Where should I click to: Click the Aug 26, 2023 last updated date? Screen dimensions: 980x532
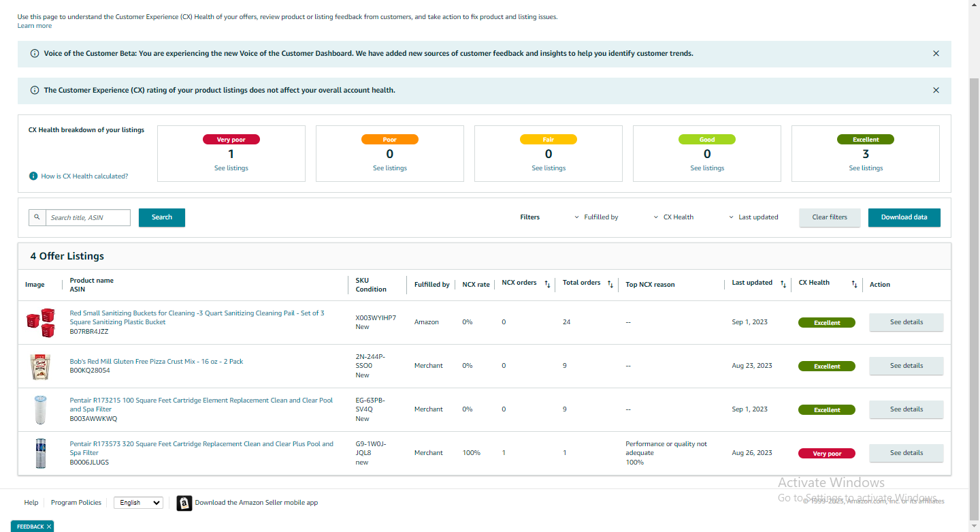pos(752,453)
